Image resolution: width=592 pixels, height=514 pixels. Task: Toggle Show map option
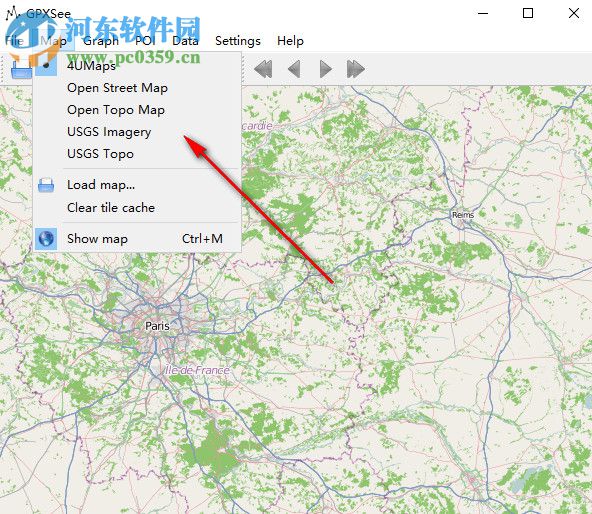coord(137,239)
